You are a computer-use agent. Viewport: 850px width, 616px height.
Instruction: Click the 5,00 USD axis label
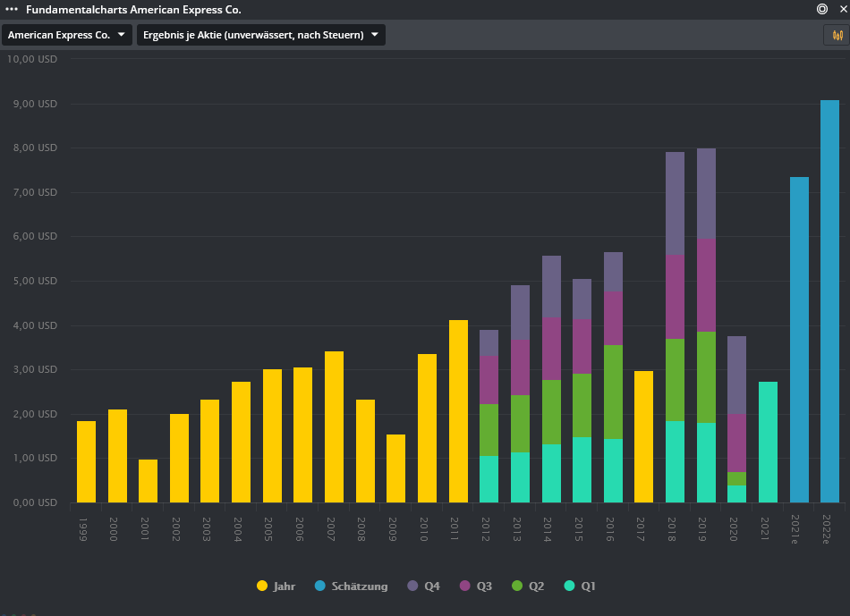35,281
